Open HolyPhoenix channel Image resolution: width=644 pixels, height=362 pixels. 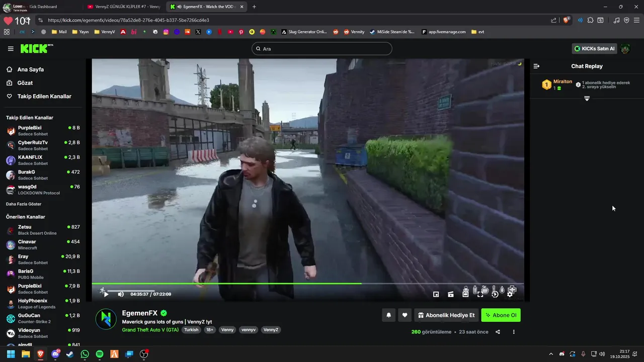click(43, 303)
